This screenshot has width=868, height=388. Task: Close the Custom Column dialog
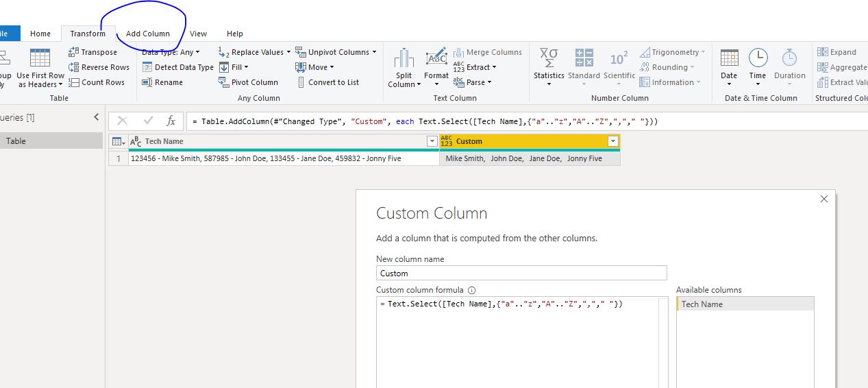point(824,199)
